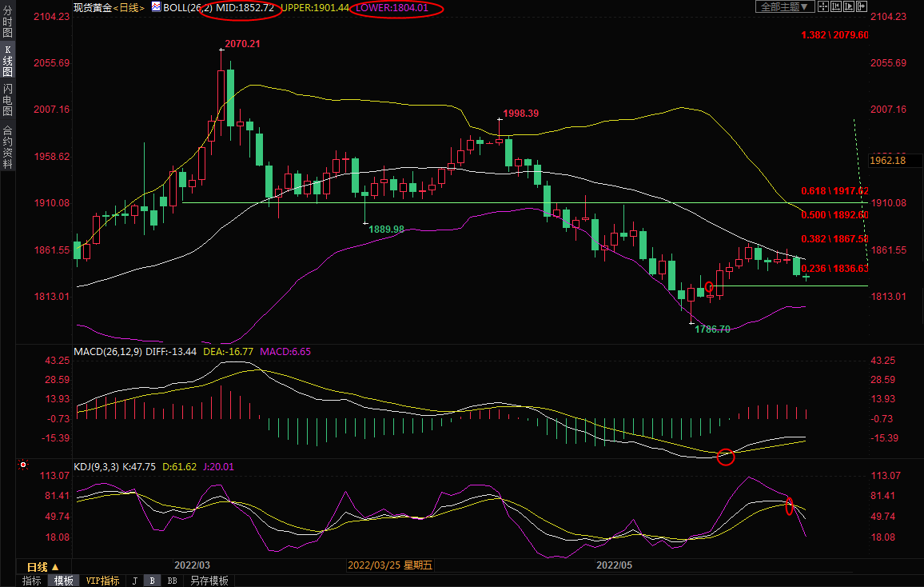Image resolution: width=924 pixels, height=587 pixels.
Task: Click the jump-to-start range icon
Action: pos(836,6)
